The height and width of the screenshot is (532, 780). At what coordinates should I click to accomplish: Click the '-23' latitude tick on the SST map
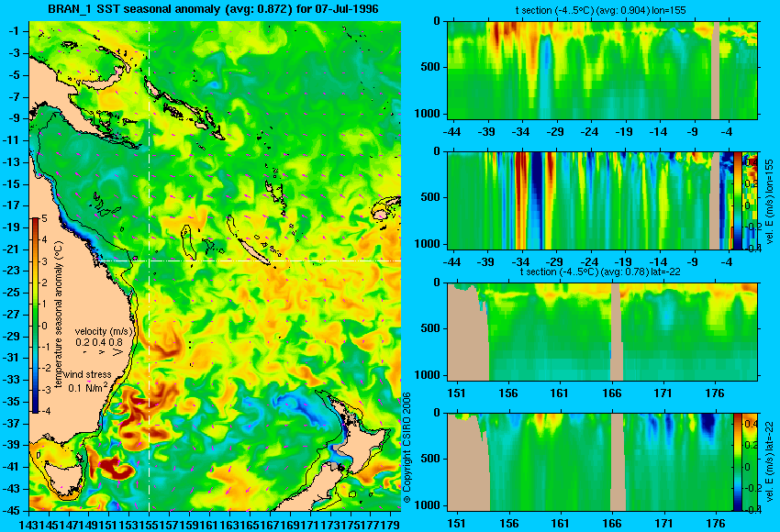pyautogui.click(x=13, y=271)
